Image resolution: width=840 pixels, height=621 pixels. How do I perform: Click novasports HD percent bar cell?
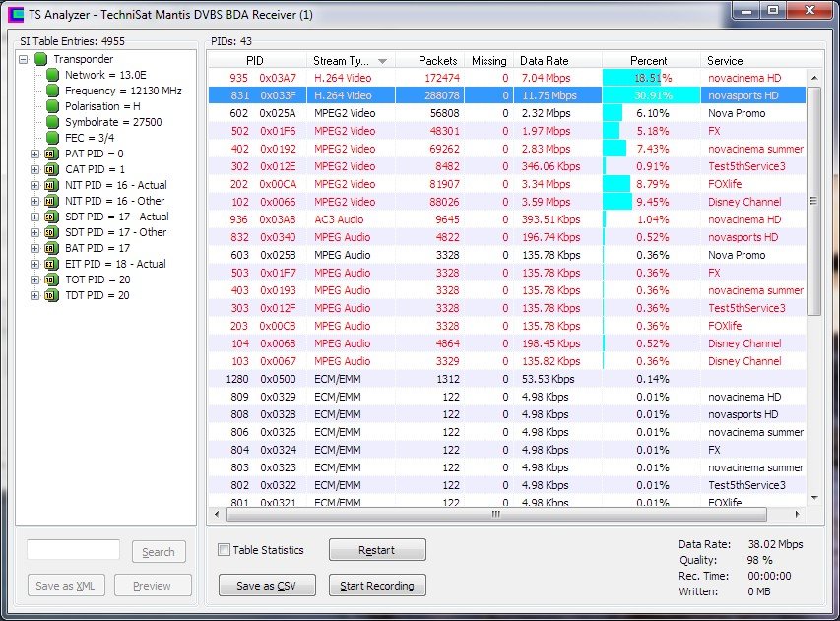pos(650,95)
